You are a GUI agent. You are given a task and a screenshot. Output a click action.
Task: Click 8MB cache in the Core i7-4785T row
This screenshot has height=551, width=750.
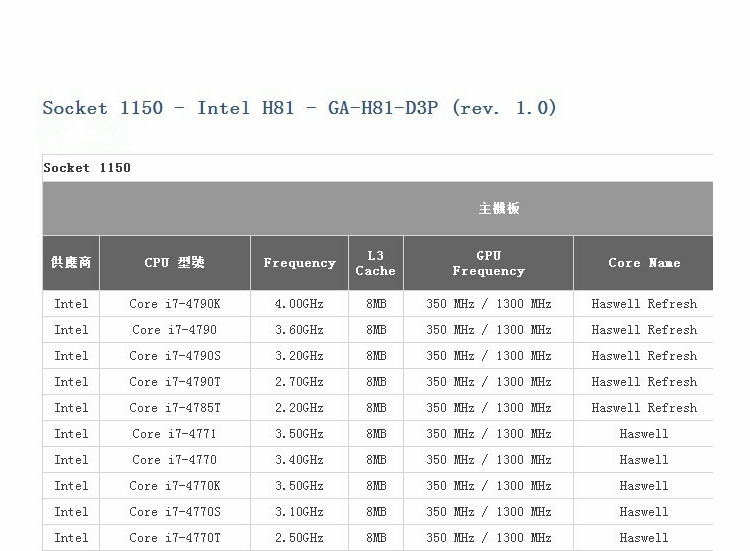click(376, 408)
